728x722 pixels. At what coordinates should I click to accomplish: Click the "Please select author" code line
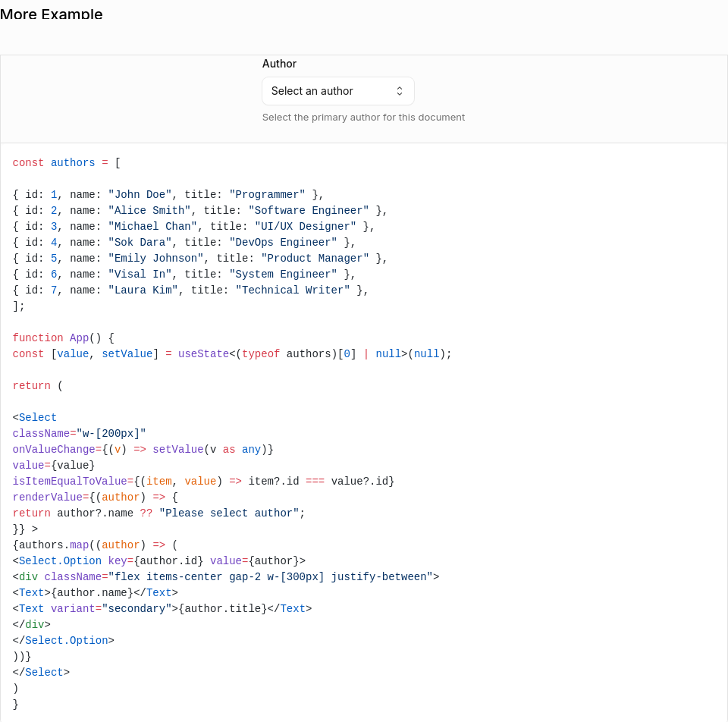coord(158,513)
